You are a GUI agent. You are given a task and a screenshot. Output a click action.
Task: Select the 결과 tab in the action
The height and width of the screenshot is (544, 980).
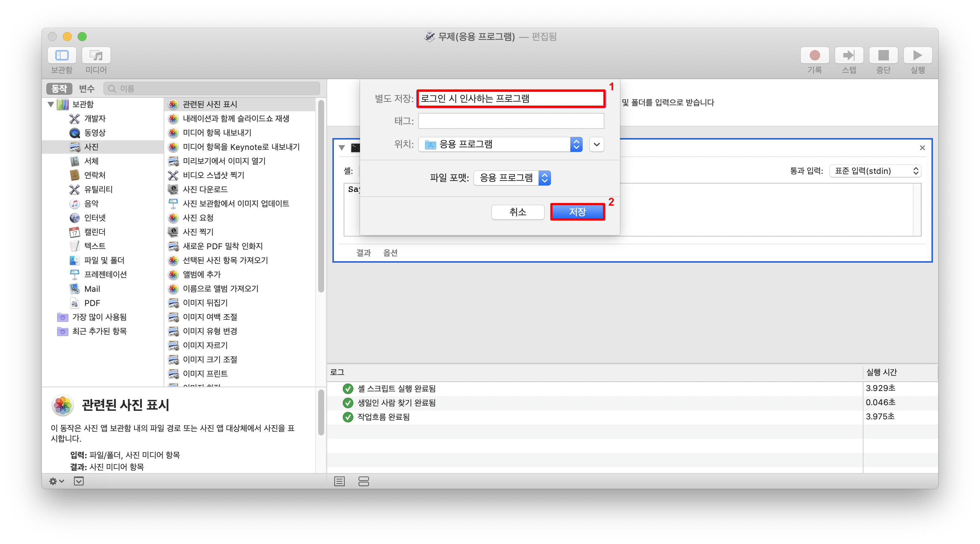[363, 253]
